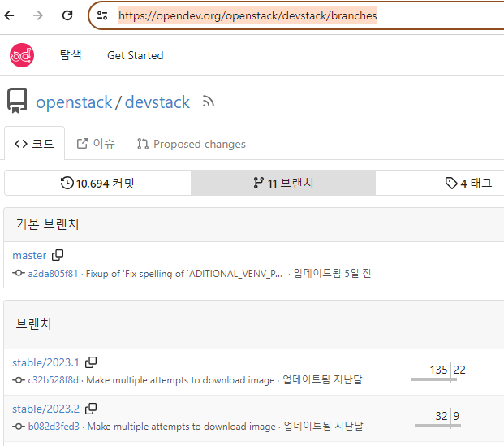Open stable/2023.1 commit message link
504x446 pixels.
pos(180,380)
